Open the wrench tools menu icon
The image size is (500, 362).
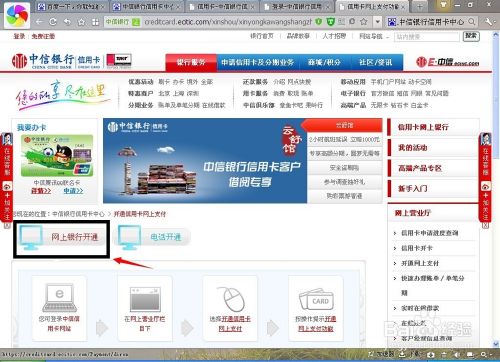tap(489, 22)
